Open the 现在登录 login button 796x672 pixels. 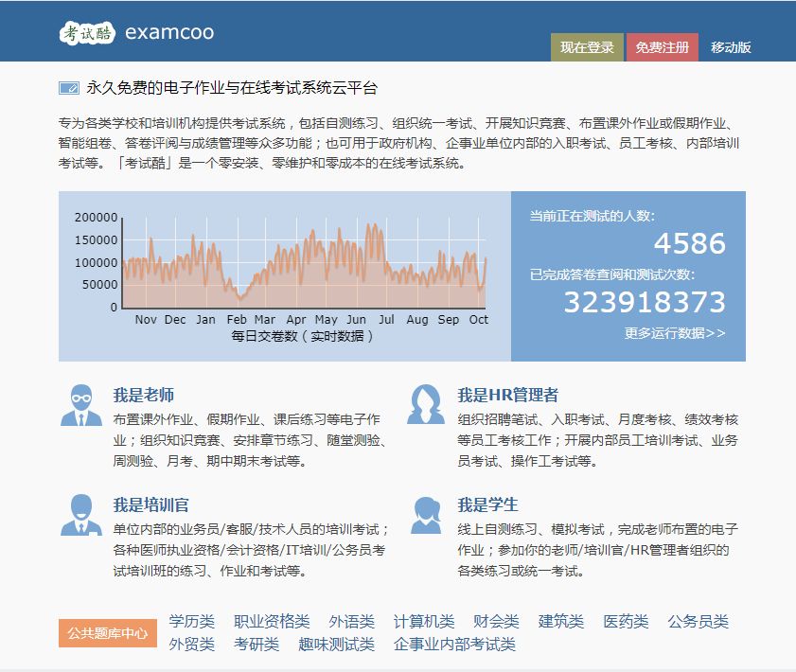point(587,45)
